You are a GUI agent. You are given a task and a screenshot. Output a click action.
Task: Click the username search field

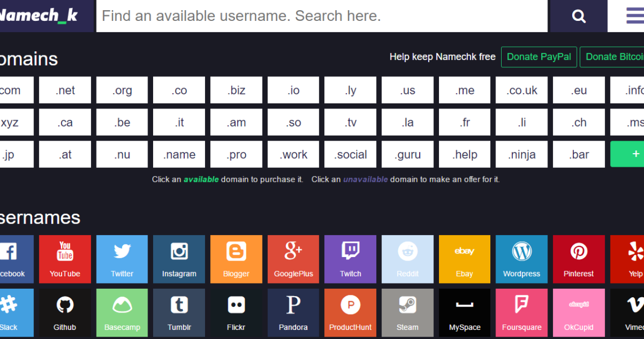tap(321, 16)
